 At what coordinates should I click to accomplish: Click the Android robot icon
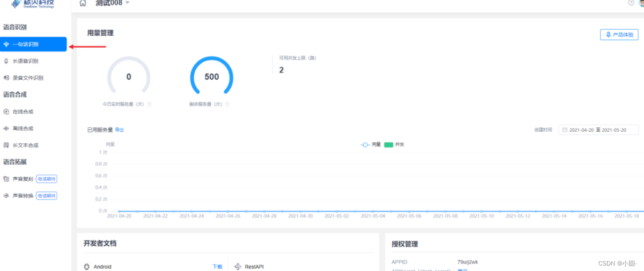87,267
